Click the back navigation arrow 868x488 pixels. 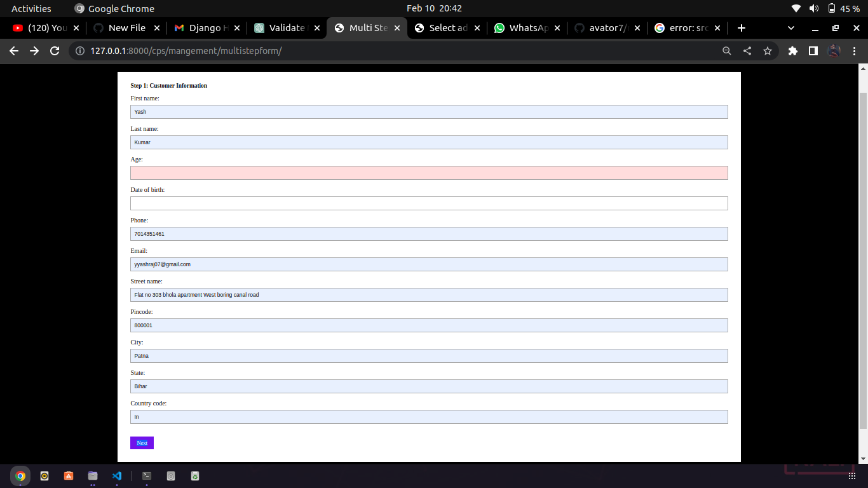point(14,51)
